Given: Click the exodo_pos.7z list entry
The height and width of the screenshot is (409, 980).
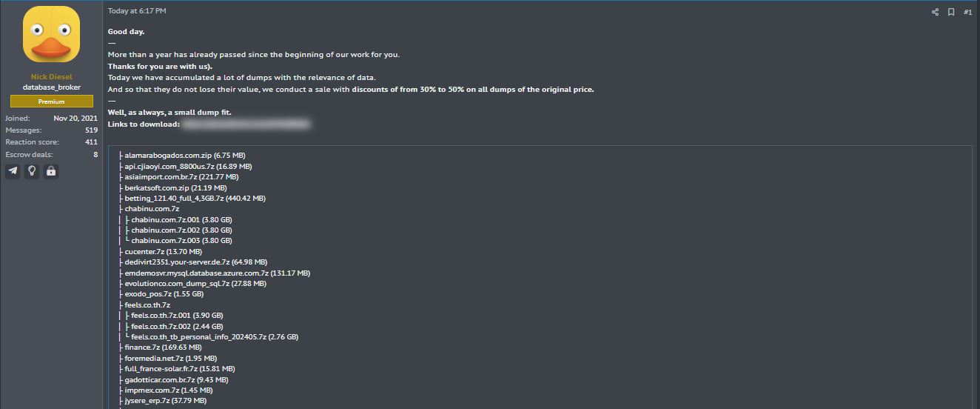Looking at the screenshot, I should tap(164, 294).
